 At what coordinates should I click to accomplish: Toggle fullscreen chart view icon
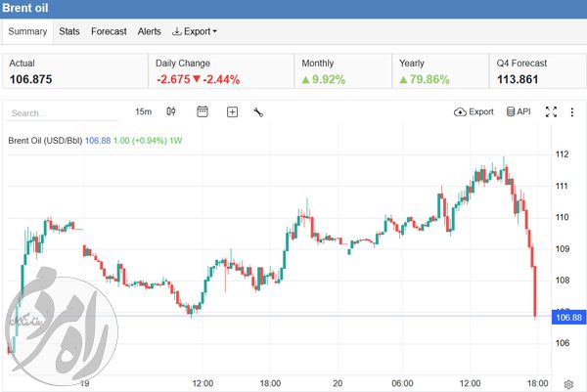pyautogui.click(x=551, y=111)
